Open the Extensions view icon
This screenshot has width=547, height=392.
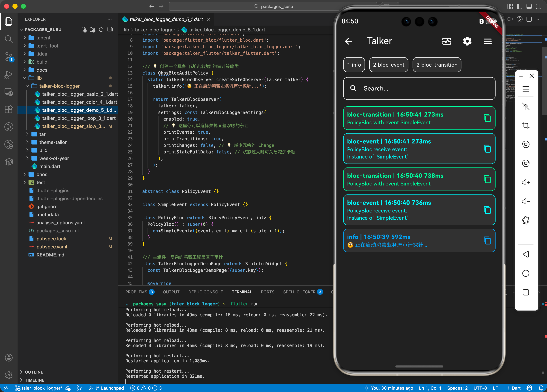9,109
